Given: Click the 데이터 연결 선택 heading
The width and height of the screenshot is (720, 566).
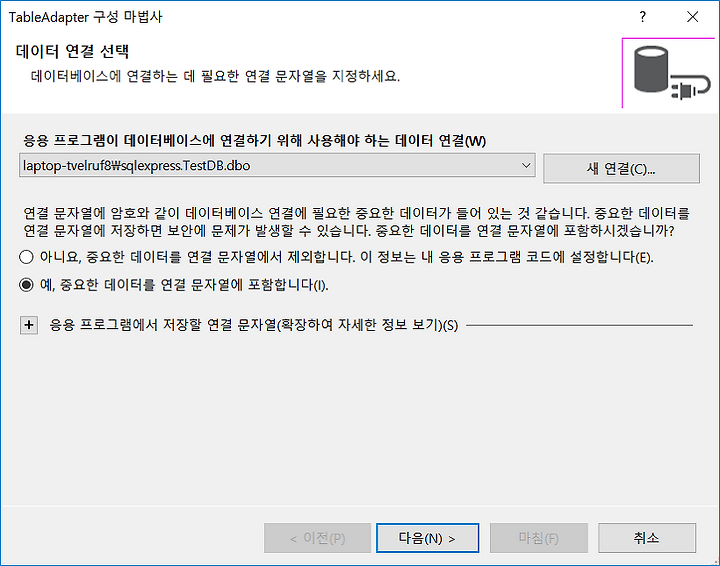Looking at the screenshot, I should 72,51.
